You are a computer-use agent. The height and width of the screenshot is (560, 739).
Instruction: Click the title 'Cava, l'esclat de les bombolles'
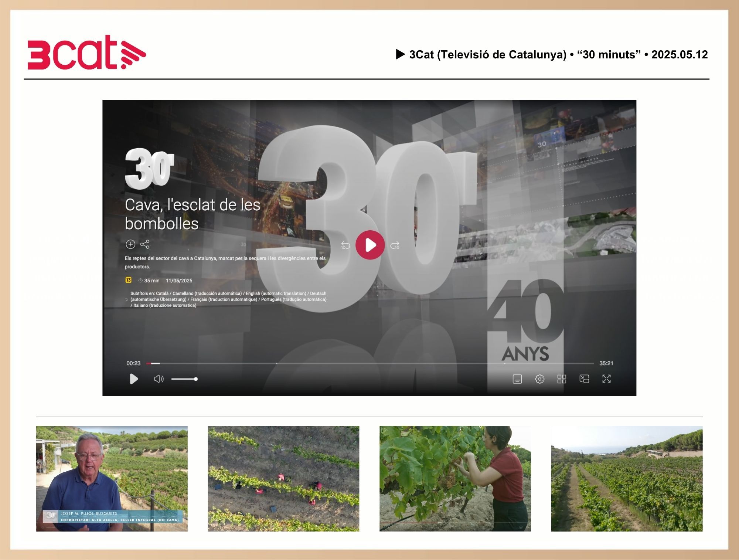point(193,214)
